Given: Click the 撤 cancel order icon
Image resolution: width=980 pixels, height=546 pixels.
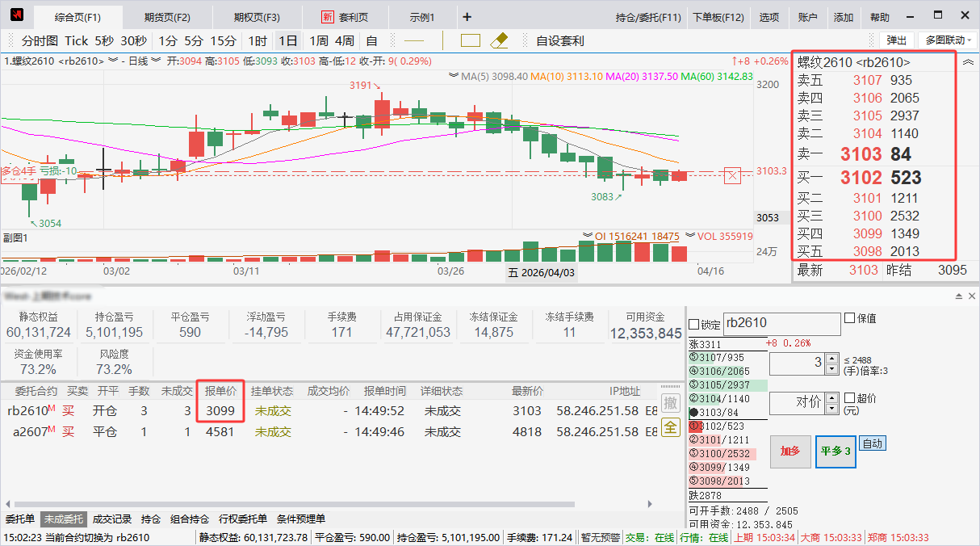Looking at the screenshot, I should (670, 402).
